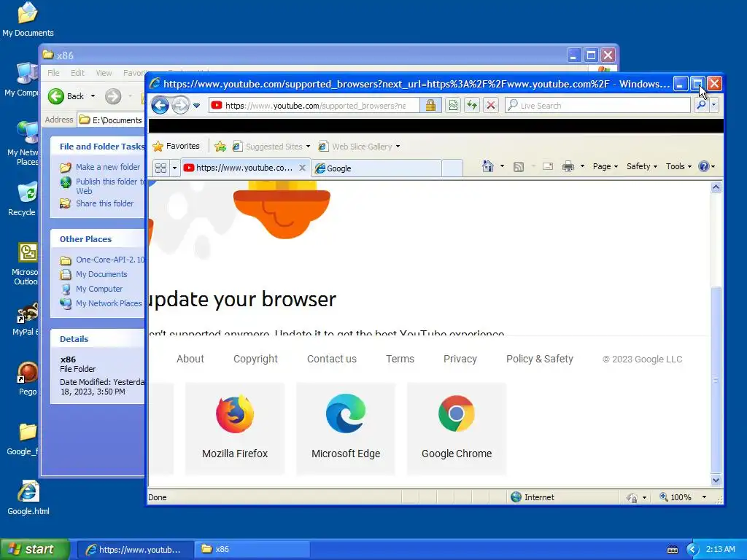Click the address bar lock security icon
Image resolution: width=747 pixels, height=560 pixels.
click(x=430, y=105)
